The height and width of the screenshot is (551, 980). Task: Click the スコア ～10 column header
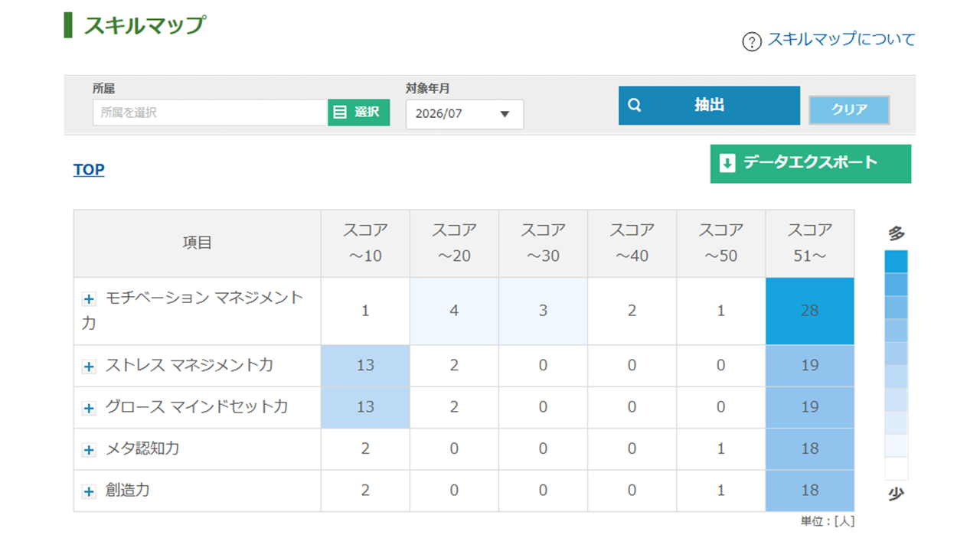365,243
